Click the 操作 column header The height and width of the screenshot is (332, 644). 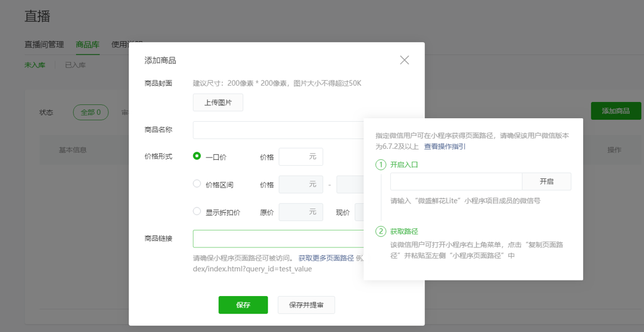pos(614,150)
